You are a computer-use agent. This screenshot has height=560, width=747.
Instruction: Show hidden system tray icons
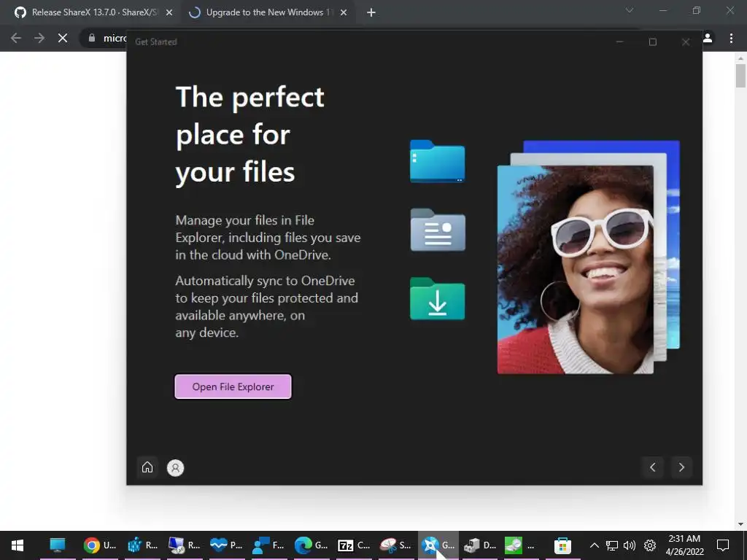594,545
